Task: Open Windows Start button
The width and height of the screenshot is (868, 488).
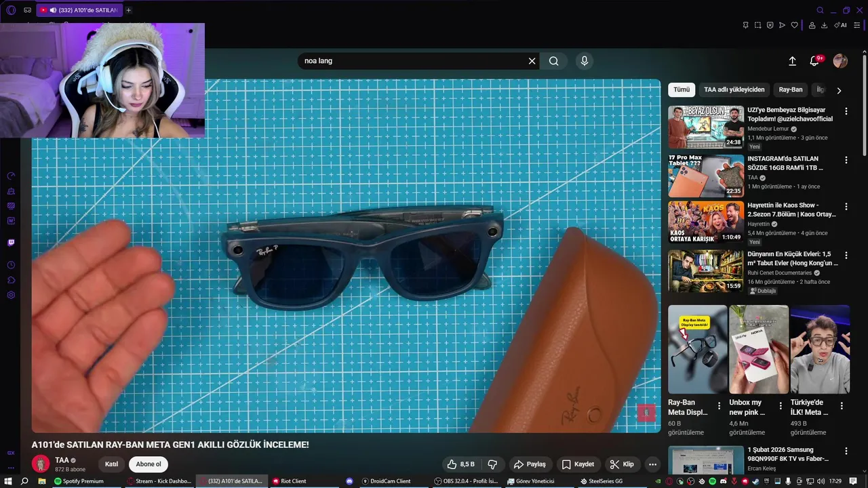Action: [x=7, y=481]
